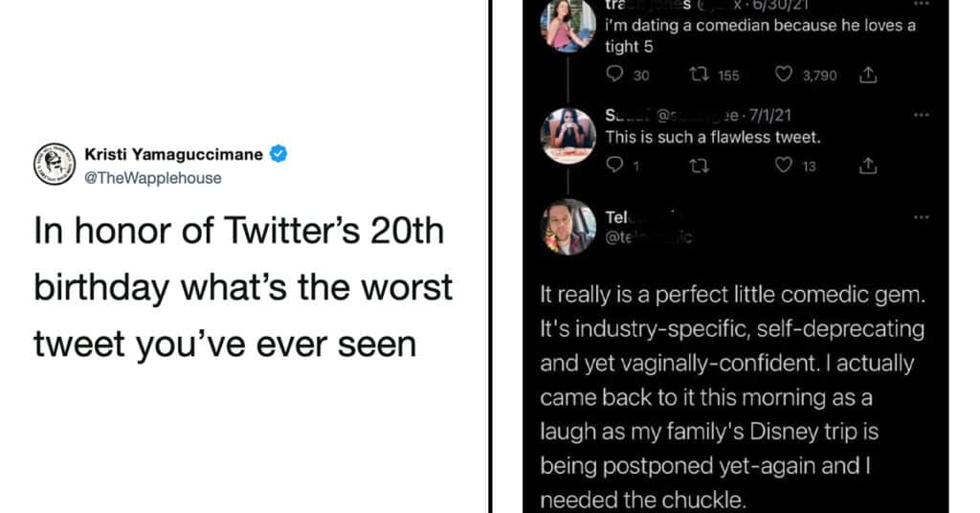Like the tweet with 3,790 likes
The image size is (980, 513).
782,75
